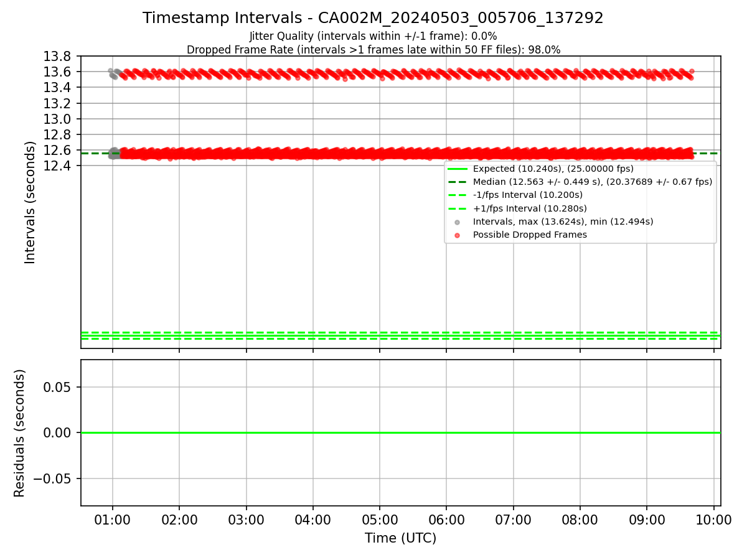Click the 13.0 y-axis tick label
This screenshot has height=560, width=747.
[x=58, y=119]
